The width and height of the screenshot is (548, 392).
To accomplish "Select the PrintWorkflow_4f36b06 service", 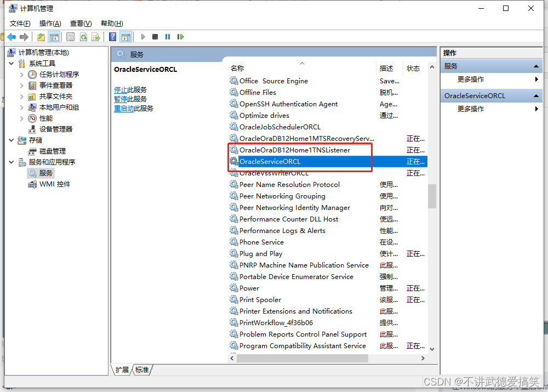I will pyautogui.click(x=276, y=323).
